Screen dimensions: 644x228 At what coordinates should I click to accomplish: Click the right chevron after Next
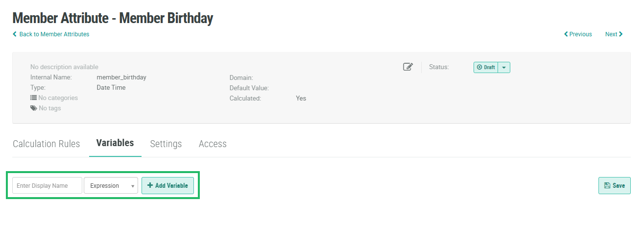621,34
